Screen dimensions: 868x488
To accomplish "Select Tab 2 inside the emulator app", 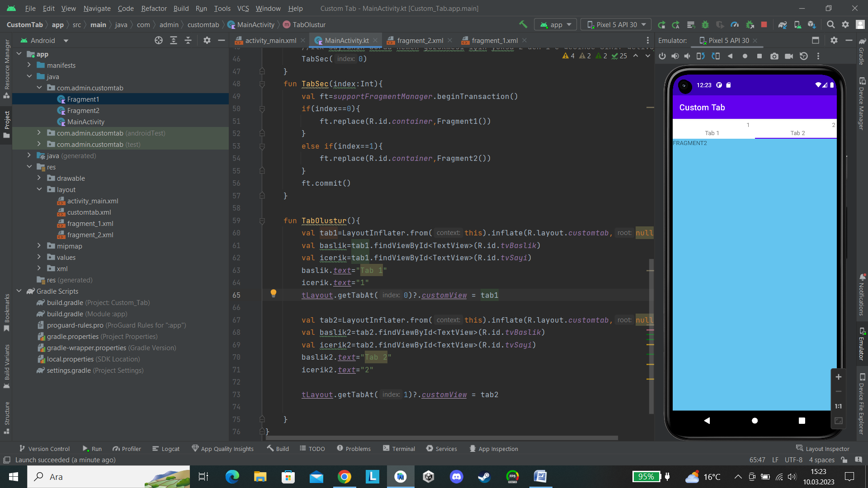I will point(797,132).
